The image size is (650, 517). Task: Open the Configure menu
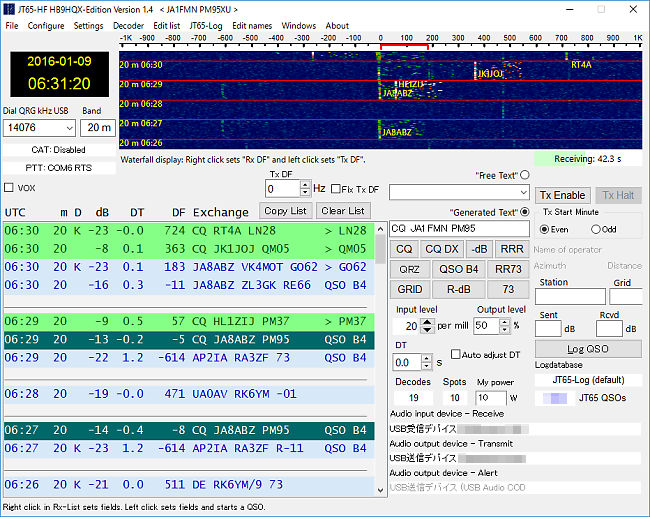[46, 26]
